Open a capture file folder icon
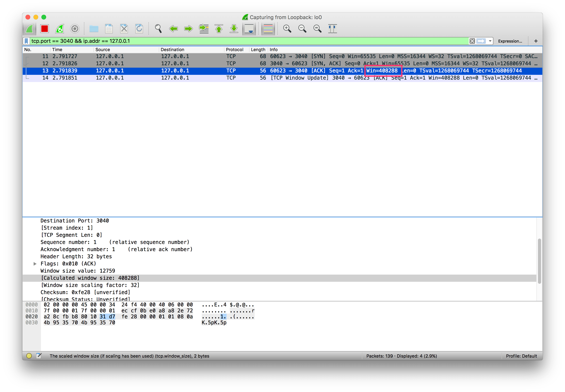Image resolution: width=565 pixels, height=392 pixels. 94,29
